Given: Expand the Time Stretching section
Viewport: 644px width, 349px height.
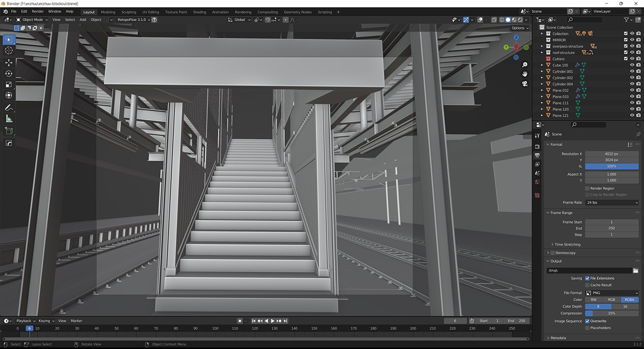Looking at the screenshot, I should (567, 244).
